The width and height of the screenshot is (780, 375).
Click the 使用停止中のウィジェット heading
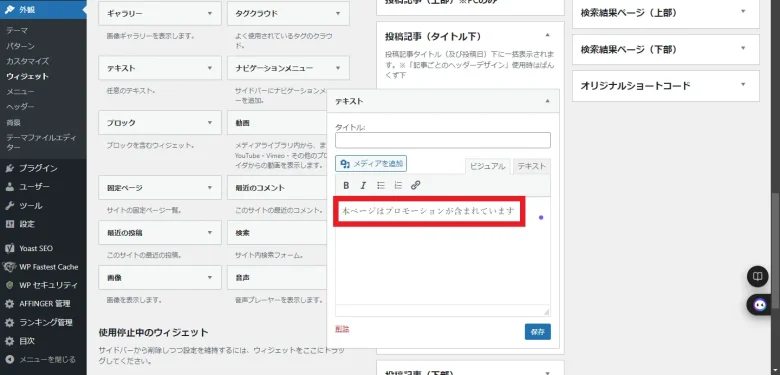153,332
